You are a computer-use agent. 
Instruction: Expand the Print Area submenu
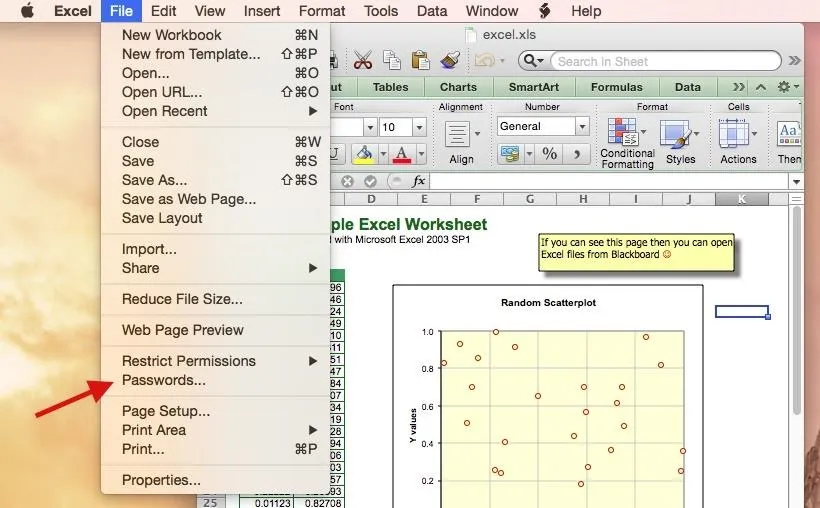click(x=313, y=430)
